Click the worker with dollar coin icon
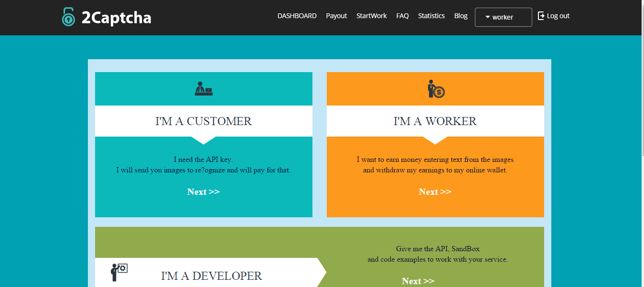The height and width of the screenshot is (287, 644). 436,89
